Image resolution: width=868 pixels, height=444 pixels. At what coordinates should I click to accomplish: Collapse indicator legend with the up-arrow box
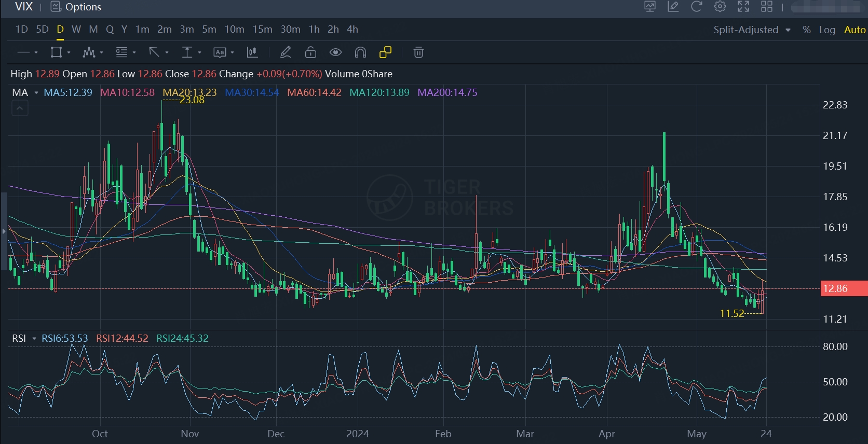(x=20, y=108)
